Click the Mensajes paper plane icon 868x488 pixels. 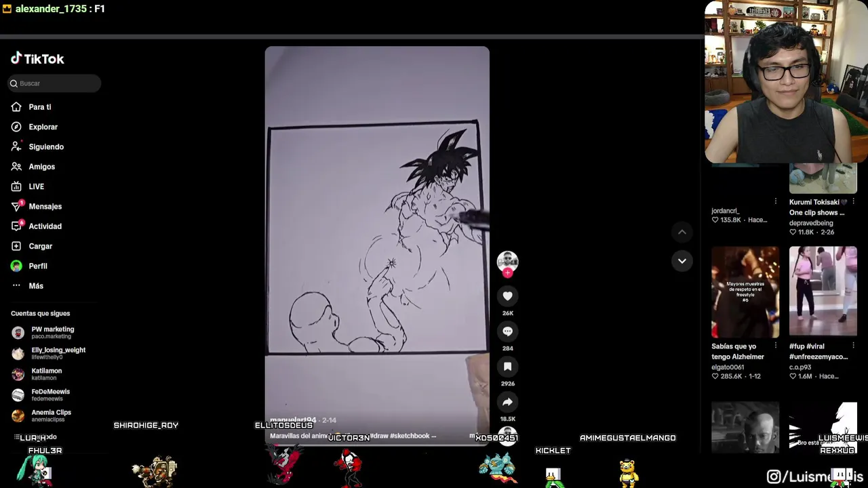coord(16,206)
